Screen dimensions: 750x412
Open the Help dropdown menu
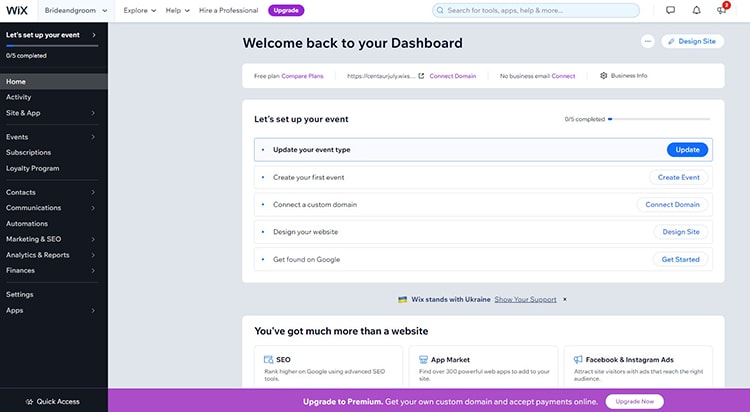tap(177, 10)
